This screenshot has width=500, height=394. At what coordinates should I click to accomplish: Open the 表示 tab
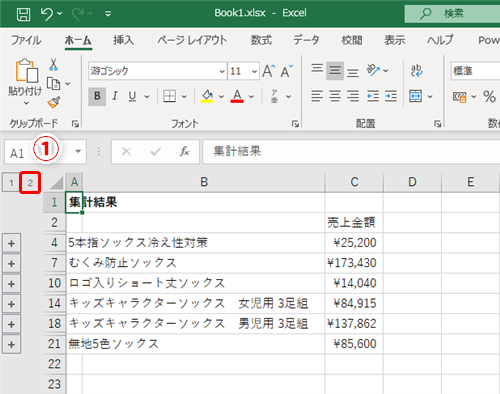click(395, 41)
